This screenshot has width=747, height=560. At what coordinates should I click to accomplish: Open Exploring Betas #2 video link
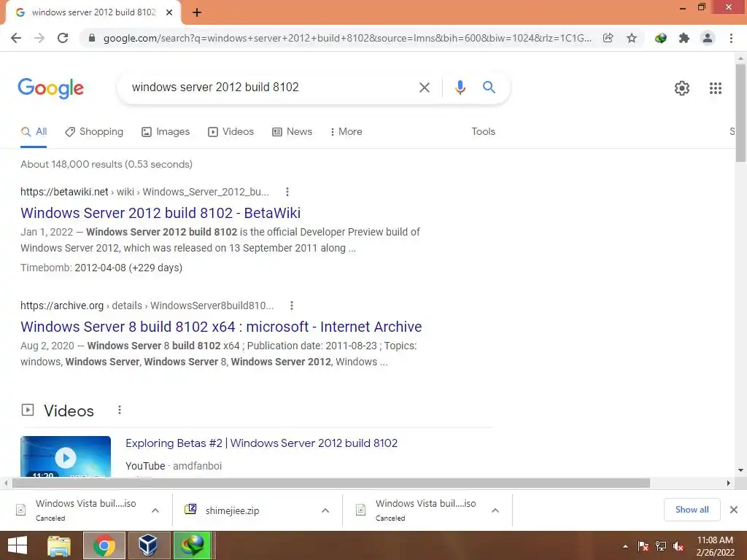(x=262, y=443)
